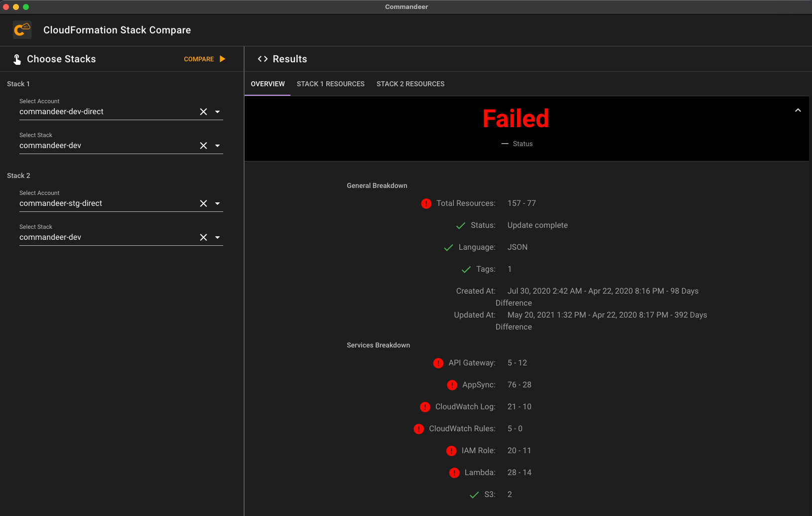Click red alert icon for CloudWatch Rules
This screenshot has height=516, width=812.
(x=418, y=429)
